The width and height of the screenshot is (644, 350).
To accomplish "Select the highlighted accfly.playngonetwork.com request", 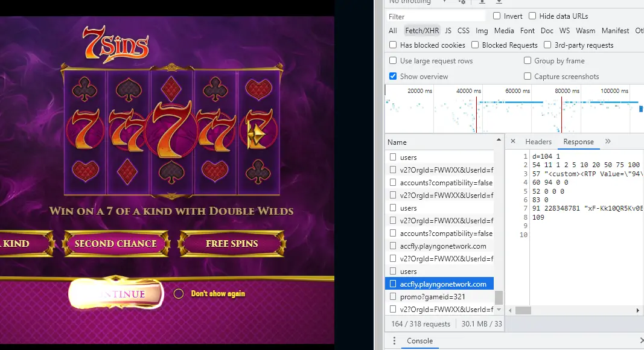I will (439, 284).
